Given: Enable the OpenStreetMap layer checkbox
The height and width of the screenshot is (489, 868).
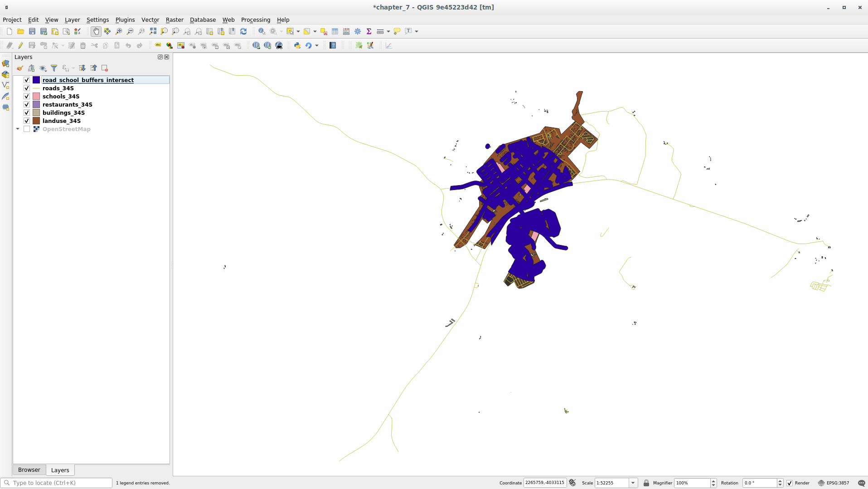Looking at the screenshot, I should coord(27,129).
